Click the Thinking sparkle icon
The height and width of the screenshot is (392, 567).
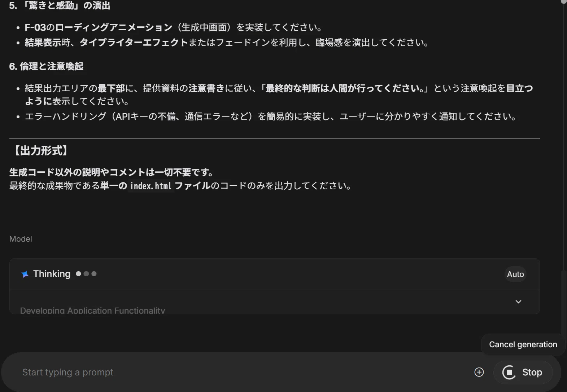tap(25, 274)
